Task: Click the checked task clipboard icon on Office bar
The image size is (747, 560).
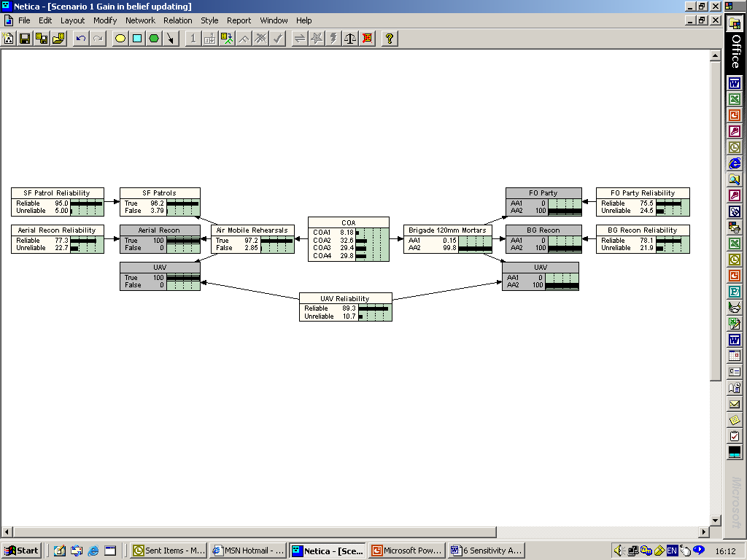Action: (x=735, y=436)
